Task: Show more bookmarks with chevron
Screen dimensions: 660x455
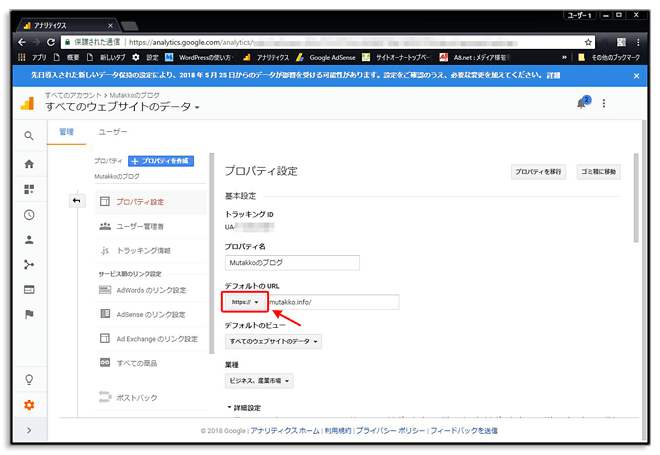Action: [564, 57]
